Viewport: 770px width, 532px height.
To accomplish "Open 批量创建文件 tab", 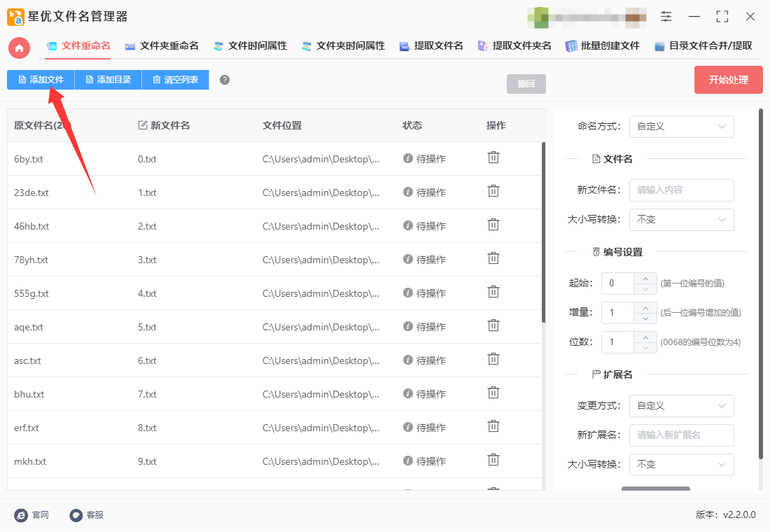I will point(603,45).
